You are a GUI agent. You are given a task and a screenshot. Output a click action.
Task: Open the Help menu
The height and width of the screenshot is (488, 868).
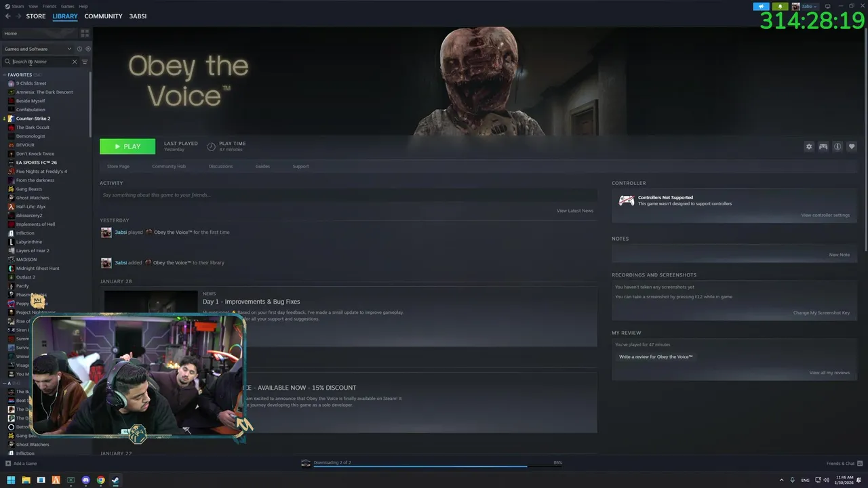[83, 6]
